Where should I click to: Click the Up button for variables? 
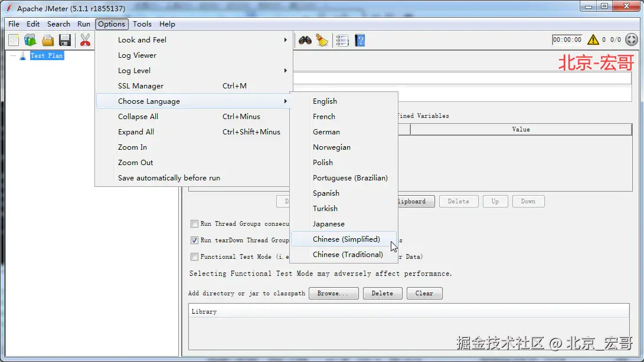[x=495, y=201]
